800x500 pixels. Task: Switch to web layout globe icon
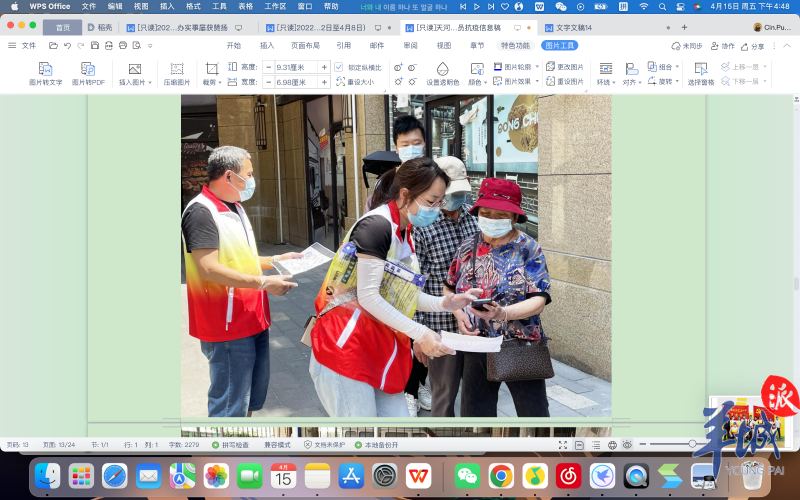(612, 445)
